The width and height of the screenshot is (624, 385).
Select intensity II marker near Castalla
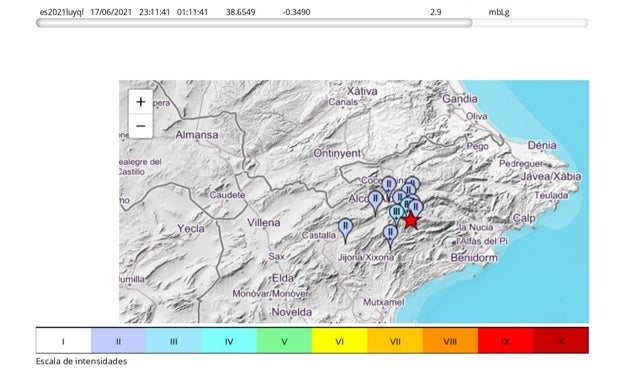(345, 230)
